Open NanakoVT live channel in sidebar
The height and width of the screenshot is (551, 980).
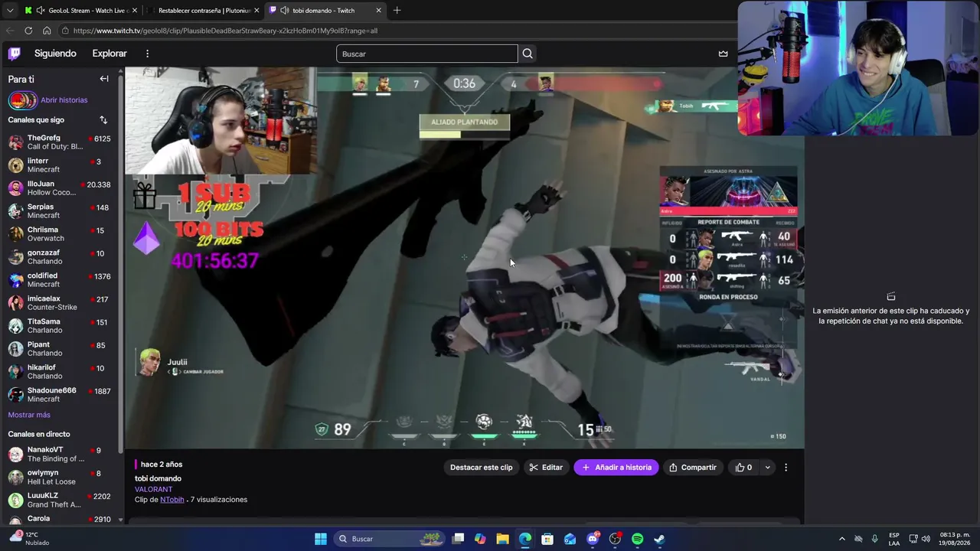[60, 455]
